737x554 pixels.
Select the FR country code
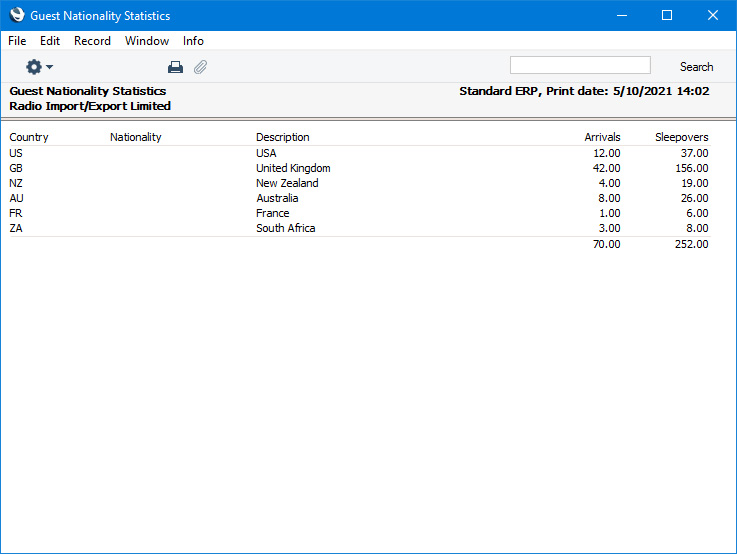point(16,213)
